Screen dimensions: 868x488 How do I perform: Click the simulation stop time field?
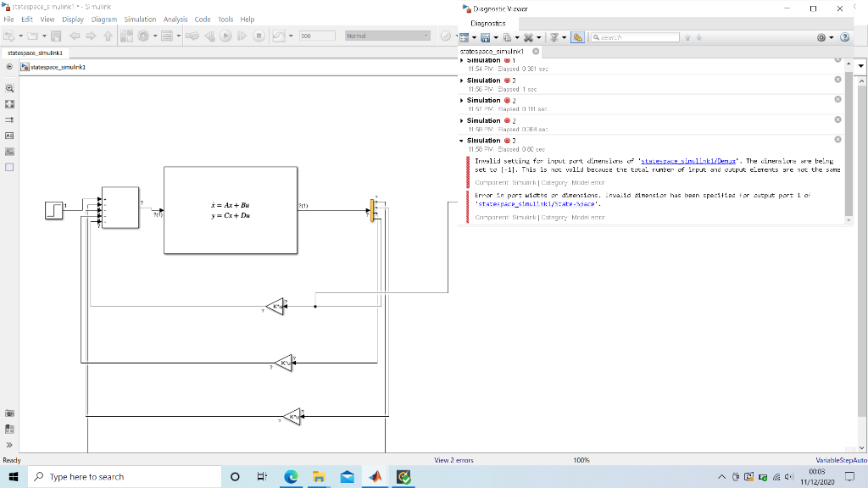[317, 36]
